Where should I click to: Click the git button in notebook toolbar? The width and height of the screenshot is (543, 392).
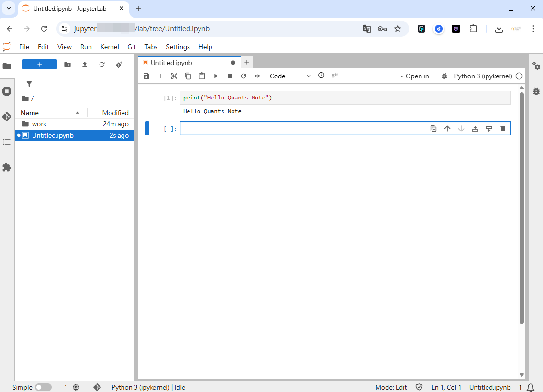point(335,75)
